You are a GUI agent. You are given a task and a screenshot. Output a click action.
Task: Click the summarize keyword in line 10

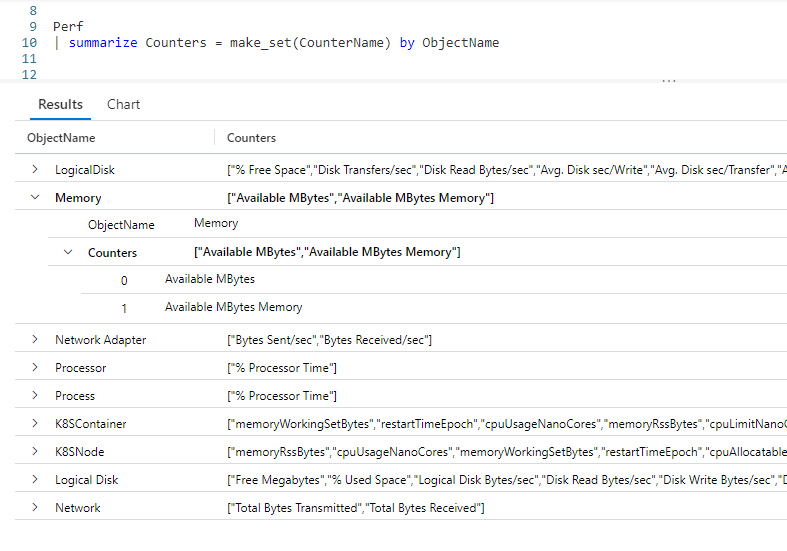click(103, 43)
